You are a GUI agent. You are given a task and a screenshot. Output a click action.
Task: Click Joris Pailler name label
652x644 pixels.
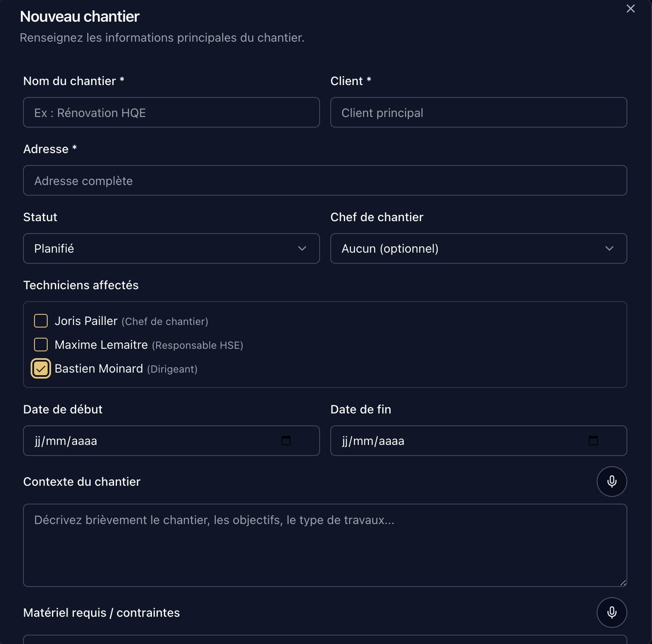click(86, 321)
